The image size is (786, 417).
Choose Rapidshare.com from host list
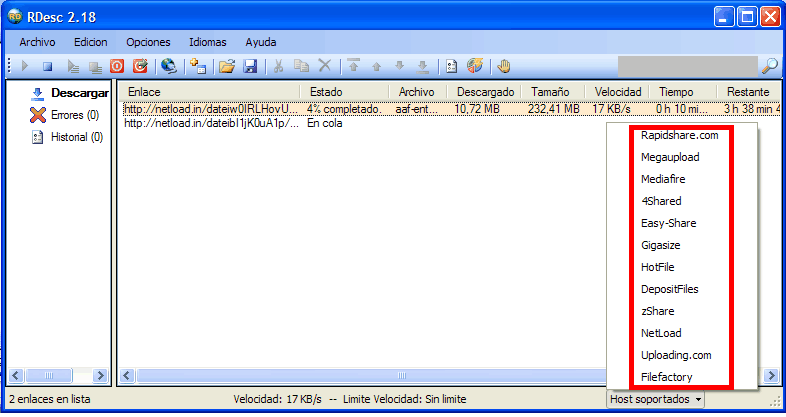point(680,135)
